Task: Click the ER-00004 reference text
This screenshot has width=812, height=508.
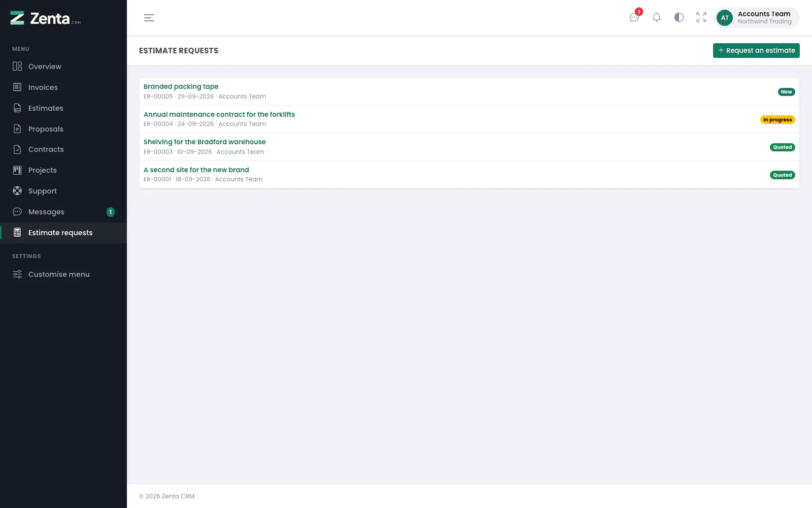Action: pos(158,124)
